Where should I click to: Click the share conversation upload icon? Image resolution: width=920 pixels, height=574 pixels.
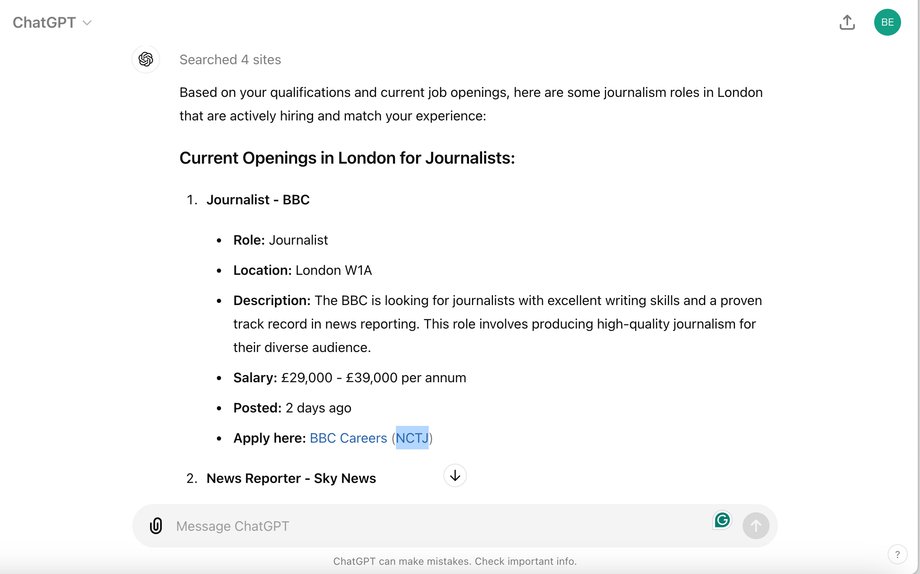(x=847, y=22)
